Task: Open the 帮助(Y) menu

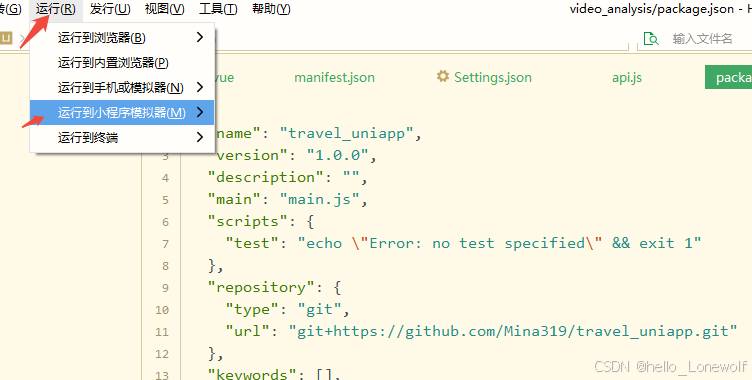Action: [271, 9]
